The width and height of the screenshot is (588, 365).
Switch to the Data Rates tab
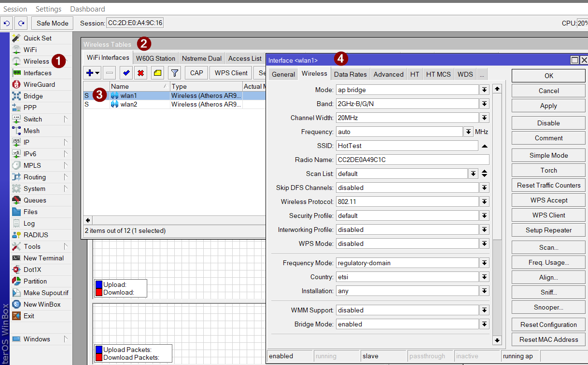tap(350, 74)
